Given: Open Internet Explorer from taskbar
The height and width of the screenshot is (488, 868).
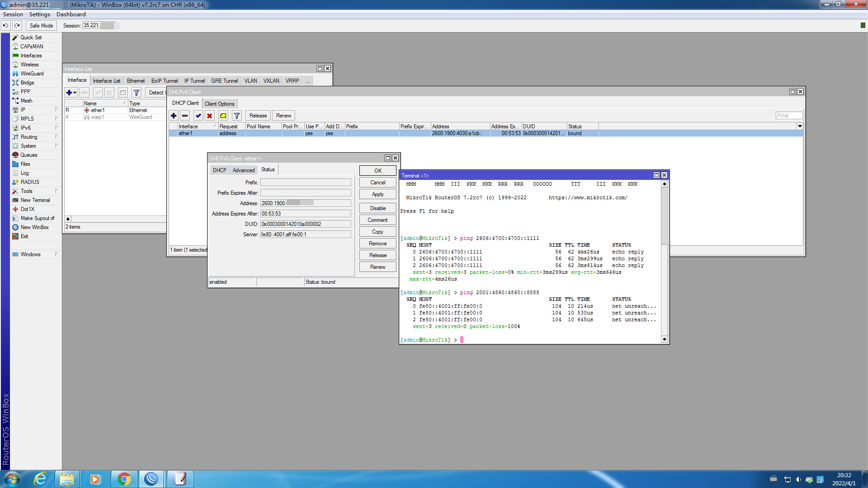Looking at the screenshot, I should [x=41, y=479].
